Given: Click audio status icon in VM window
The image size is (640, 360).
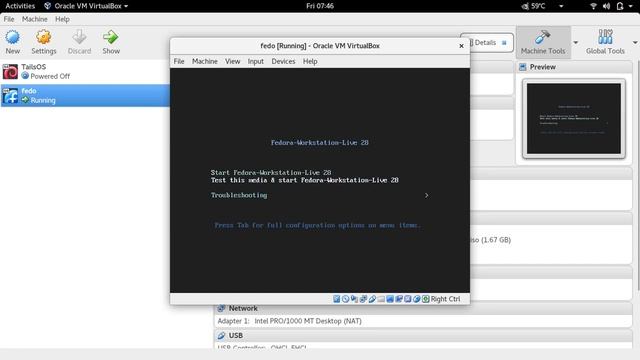Looking at the screenshot, I should click(354, 299).
